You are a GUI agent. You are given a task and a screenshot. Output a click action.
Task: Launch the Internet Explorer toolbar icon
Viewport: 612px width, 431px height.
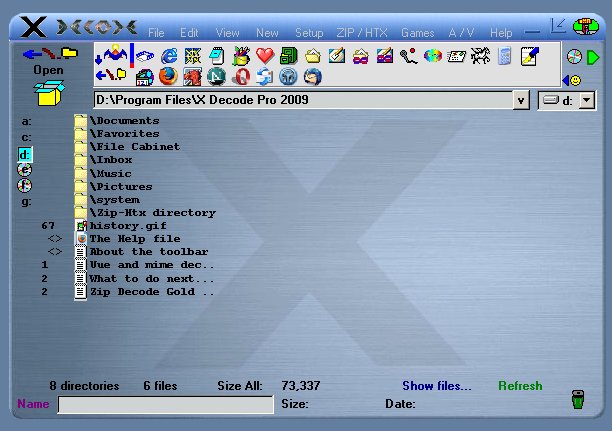click(169, 56)
